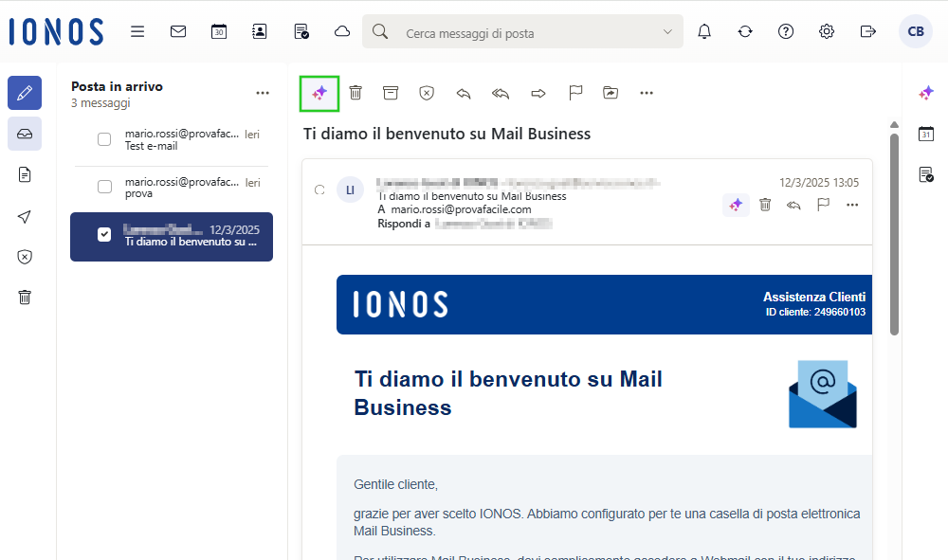Open CB account profile button
The height and width of the screenshot is (560, 948).
[x=916, y=31]
